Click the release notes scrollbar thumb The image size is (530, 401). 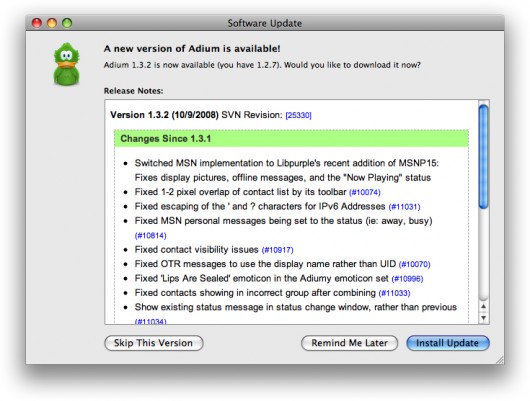(x=483, y=157)
